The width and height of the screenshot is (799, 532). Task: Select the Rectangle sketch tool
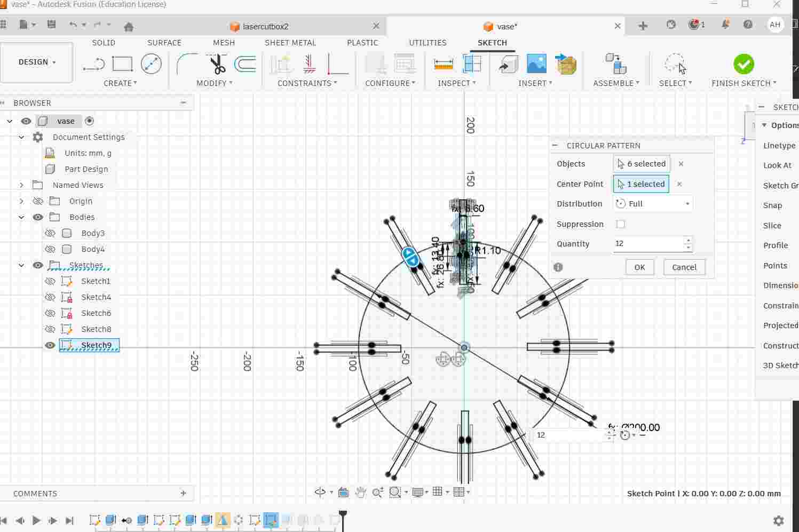point(122,65)
